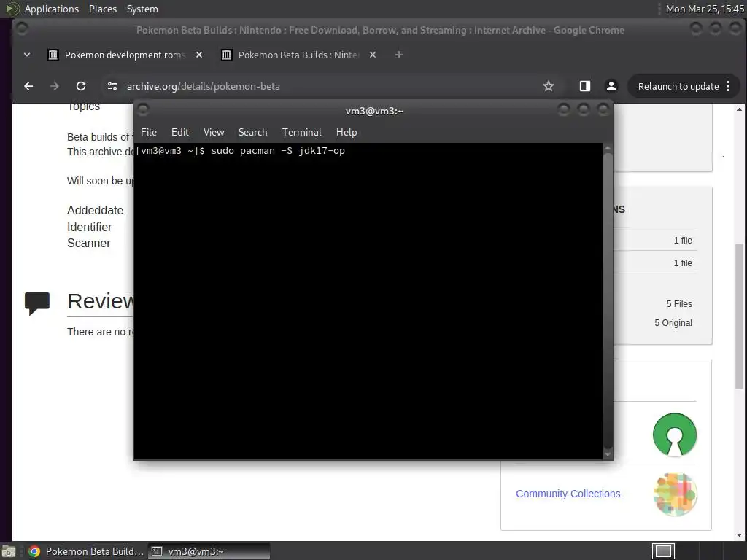Click the first '1 file' download entry
This screenshot has width=747, height=560.
pos(683,241)
